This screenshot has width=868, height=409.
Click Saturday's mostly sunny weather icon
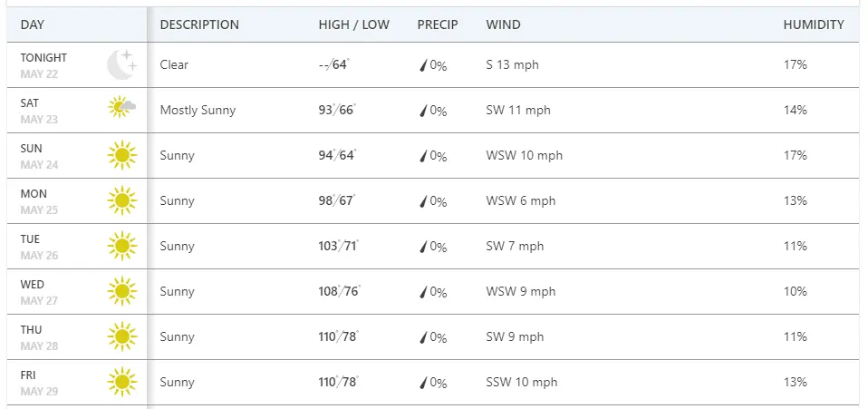121,110
